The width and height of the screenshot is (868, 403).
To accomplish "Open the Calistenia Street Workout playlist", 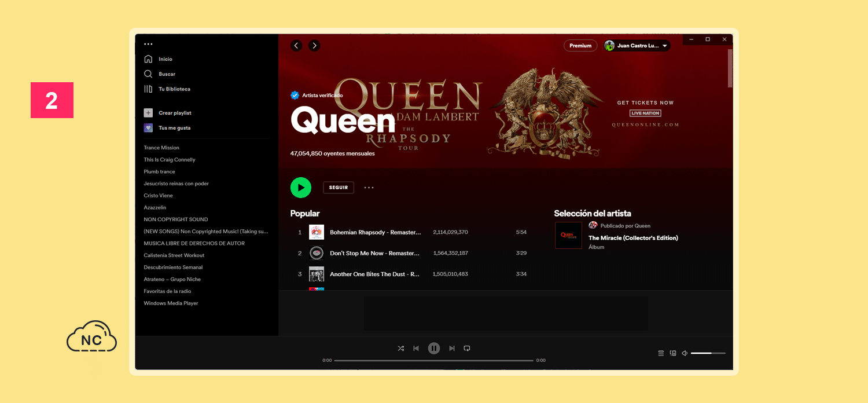I will point(174,255).
